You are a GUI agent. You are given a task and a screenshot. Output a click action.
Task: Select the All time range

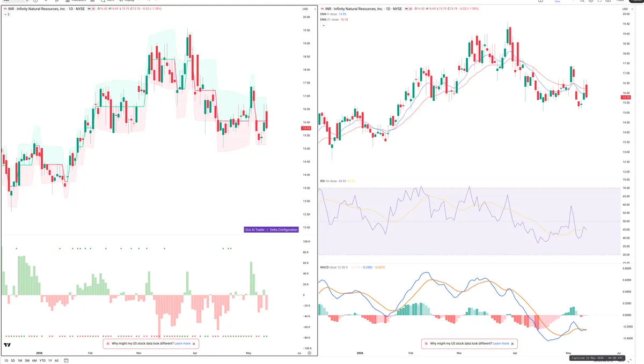tap(56, 360)
